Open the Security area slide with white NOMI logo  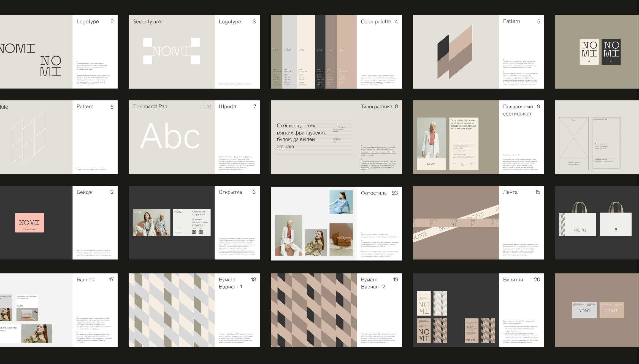click(171, 51)
